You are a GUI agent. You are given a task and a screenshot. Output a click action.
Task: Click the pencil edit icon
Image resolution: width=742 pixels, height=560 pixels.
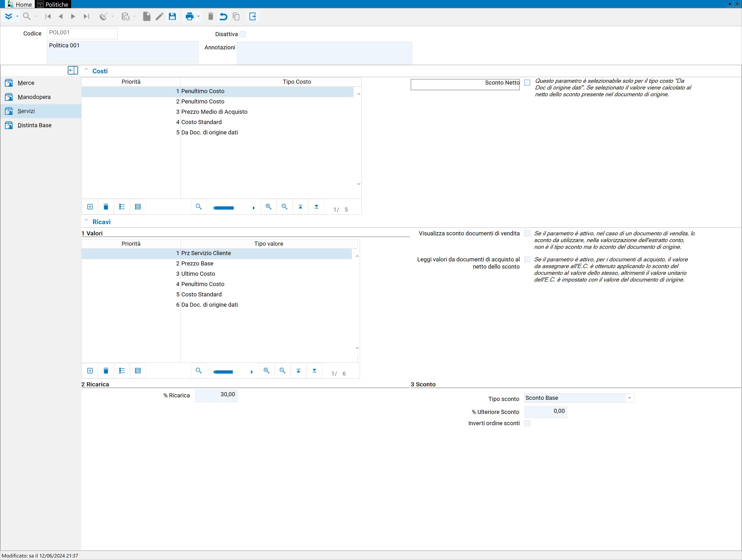pos(159,16)
